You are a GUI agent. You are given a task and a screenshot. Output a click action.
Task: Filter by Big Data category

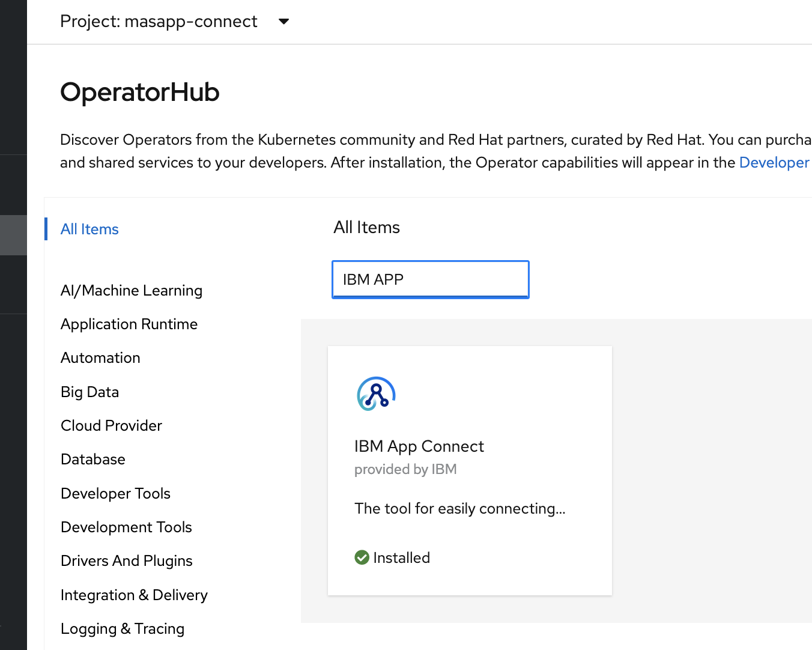(90, 392)
